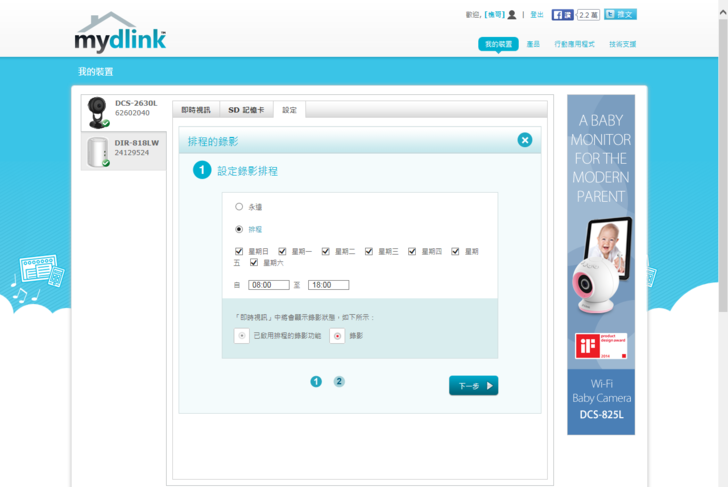The height and width of the screenshot is (487, 728).
Task: Select the DIR-818LW router device
Action: [124, 151]
